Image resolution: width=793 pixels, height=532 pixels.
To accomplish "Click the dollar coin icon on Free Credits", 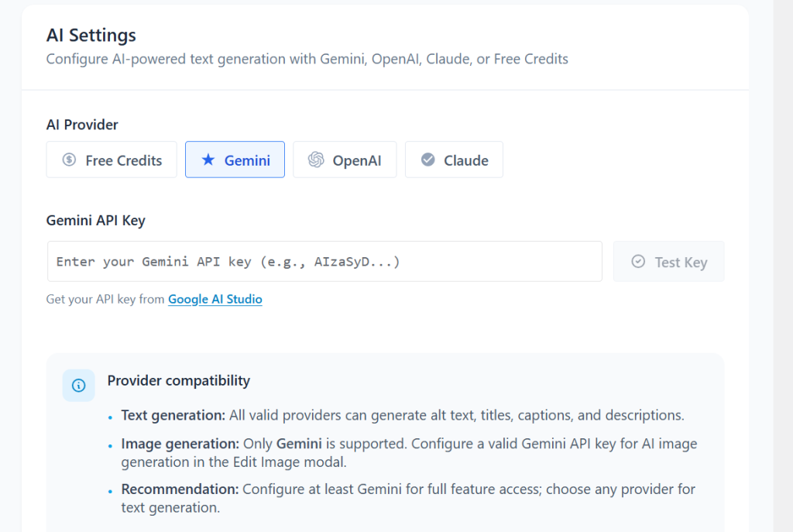I will tap(69, 160).
